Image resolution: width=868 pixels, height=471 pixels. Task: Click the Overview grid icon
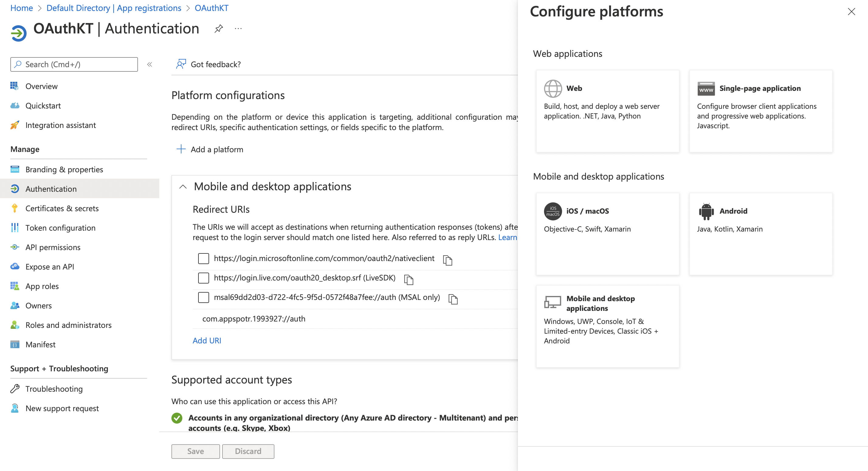[15, 86]
